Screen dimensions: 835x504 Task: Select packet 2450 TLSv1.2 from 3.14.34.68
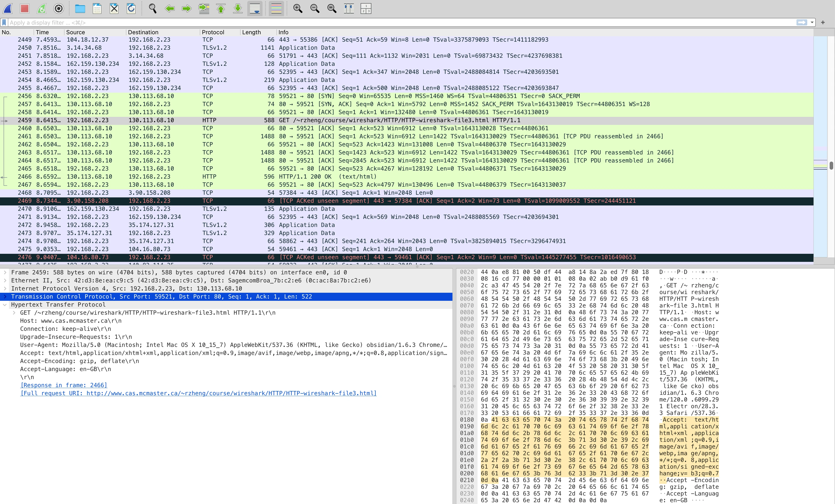pyautogui.click(x=407, y=48)
